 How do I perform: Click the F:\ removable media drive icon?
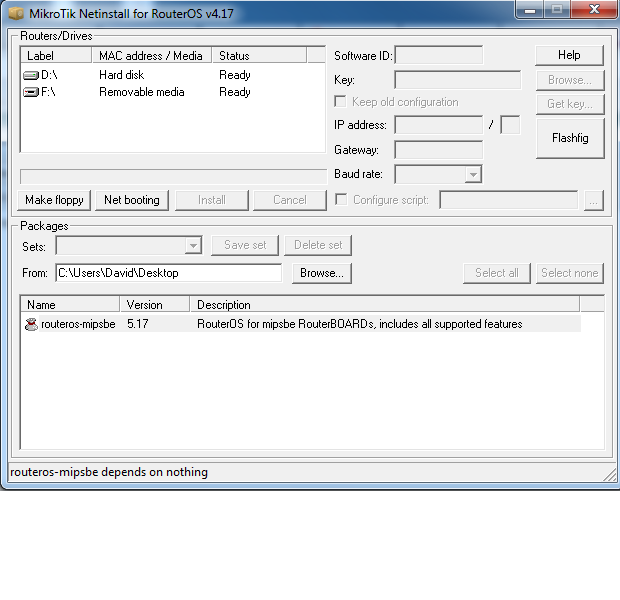(31, 92)
